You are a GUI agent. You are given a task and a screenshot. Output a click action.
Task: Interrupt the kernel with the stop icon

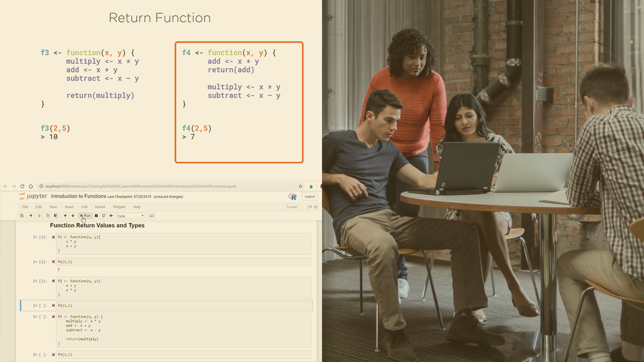click(x=96, y=215)
